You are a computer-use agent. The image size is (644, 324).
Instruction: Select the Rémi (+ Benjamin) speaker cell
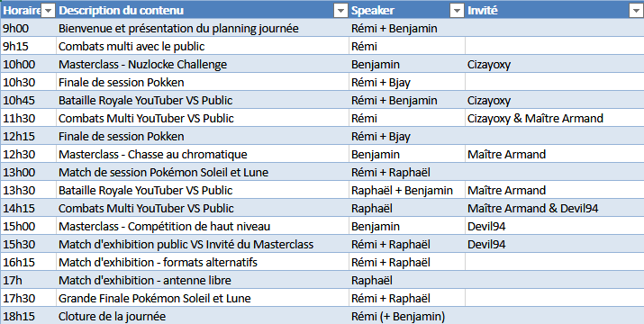coord(407,316)
